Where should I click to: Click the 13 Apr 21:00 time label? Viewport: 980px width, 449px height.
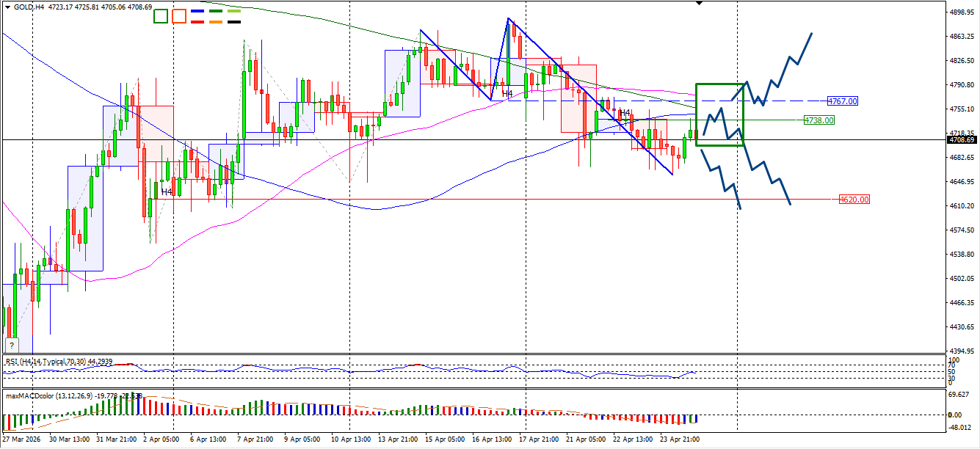[396, 439]
